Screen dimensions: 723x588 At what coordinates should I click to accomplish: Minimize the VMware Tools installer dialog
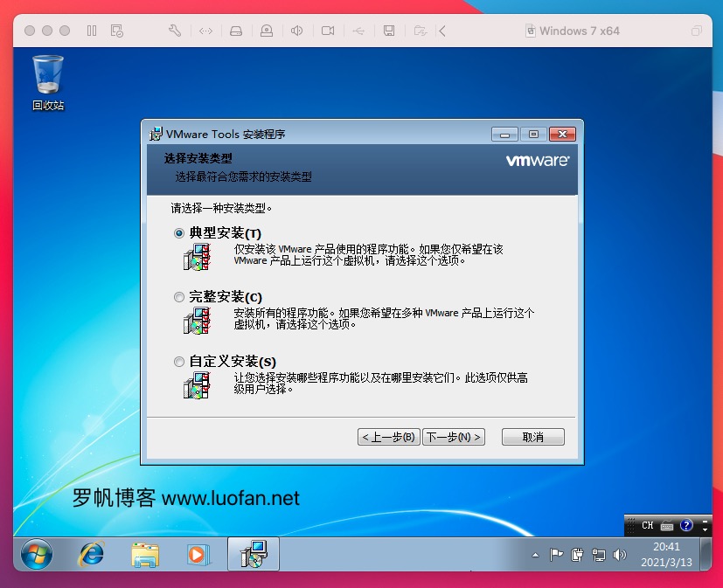505,134
